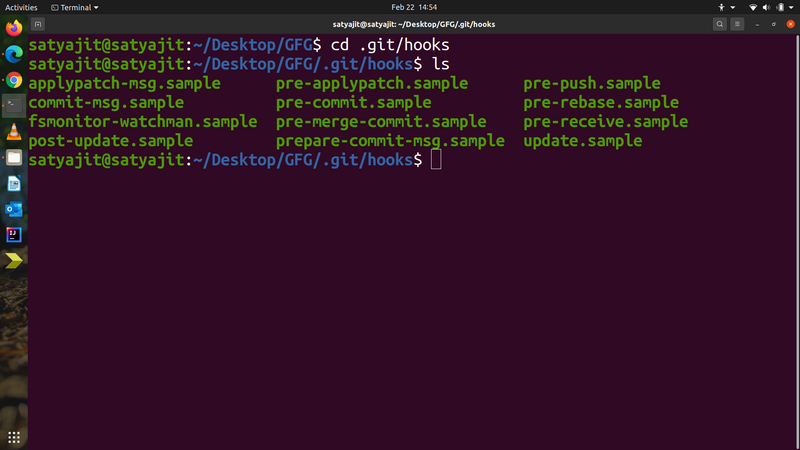
Task: Expand the Terminal app menu
Action: tap(75, 7)
